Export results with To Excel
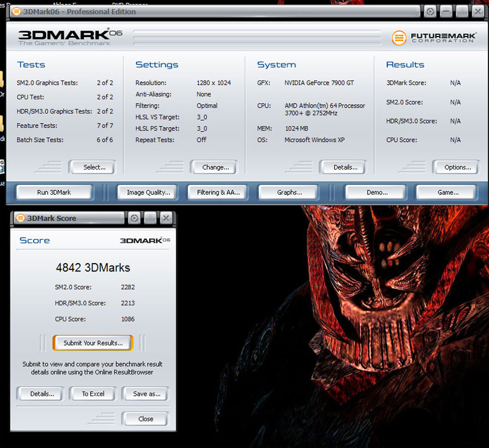This screenshot has width=489, height=448. (92, 394)
